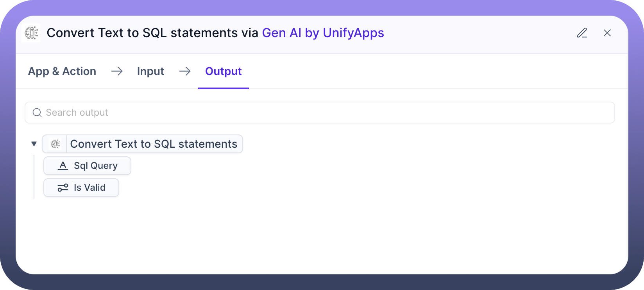Select the Output tab

point(223,72)
